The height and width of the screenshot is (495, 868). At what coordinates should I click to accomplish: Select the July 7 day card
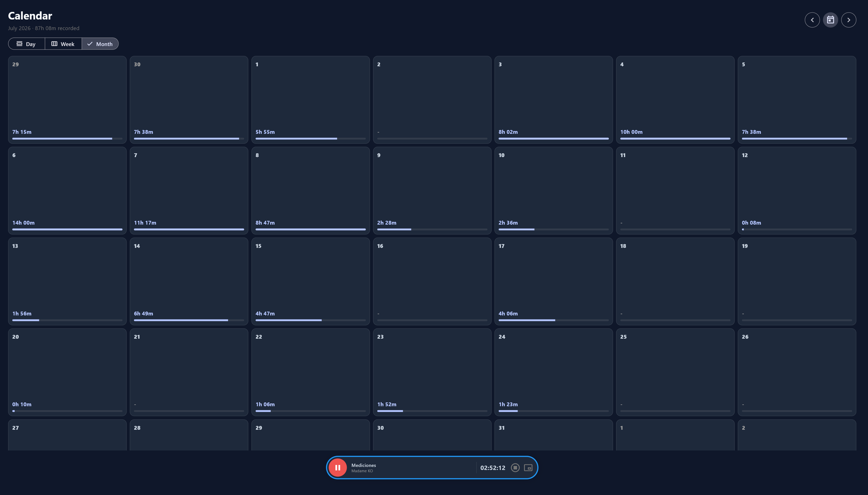tap(189, 190)
